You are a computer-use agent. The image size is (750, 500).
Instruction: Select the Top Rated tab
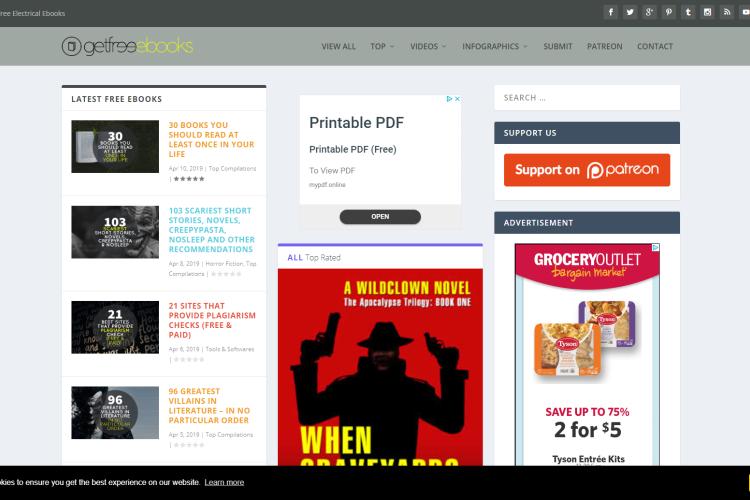pyautogui.click(x=323, y=257)
